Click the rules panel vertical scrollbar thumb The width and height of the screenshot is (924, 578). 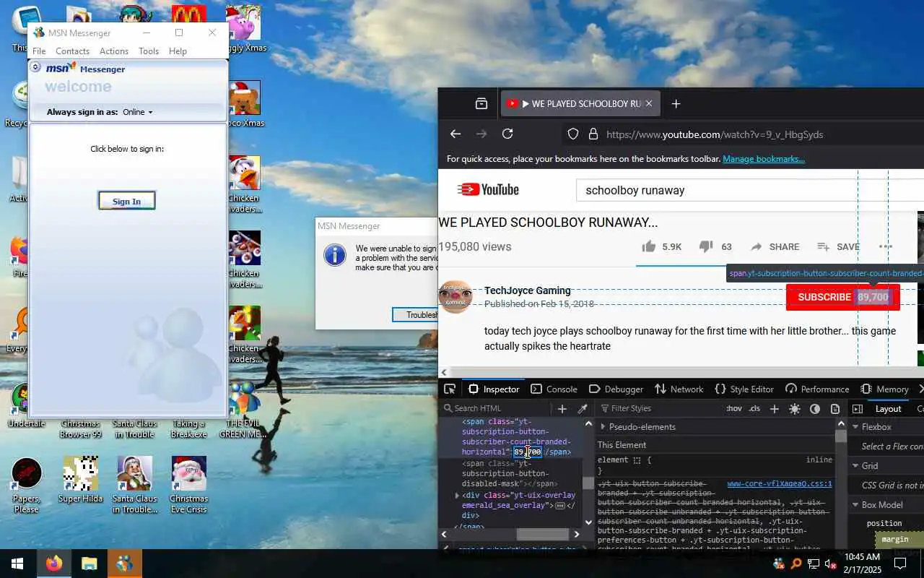(x=841, y=436)
